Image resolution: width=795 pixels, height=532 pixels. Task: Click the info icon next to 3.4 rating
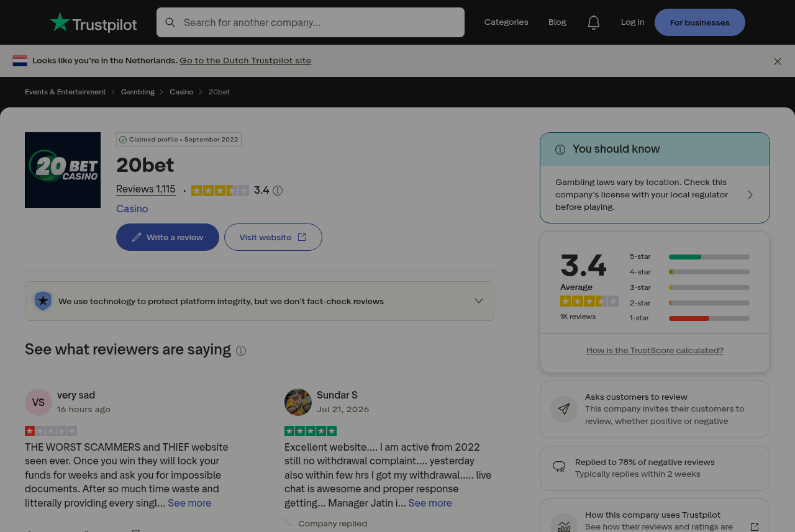click(x=278, y=191)
